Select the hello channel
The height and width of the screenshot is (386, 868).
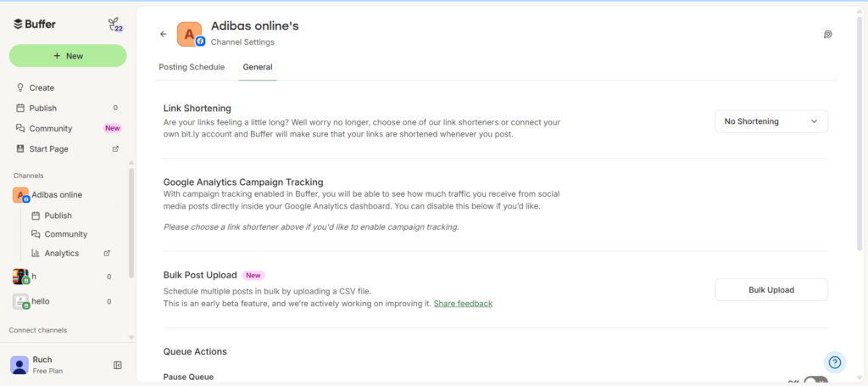[64, 301]
